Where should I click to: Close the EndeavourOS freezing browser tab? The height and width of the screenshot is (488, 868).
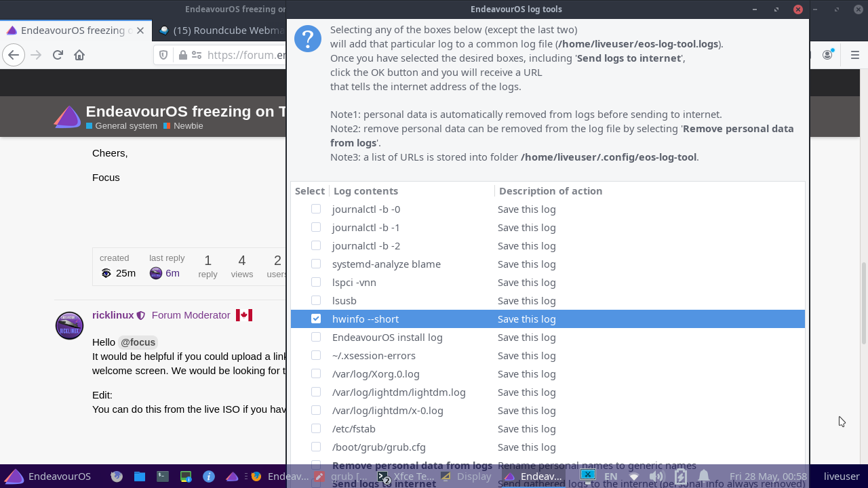(140, 30)
